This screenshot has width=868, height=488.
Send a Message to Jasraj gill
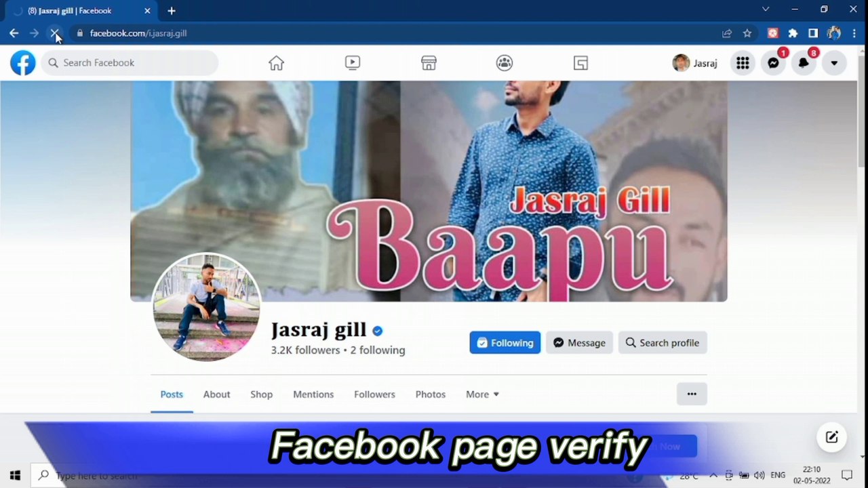579,343
